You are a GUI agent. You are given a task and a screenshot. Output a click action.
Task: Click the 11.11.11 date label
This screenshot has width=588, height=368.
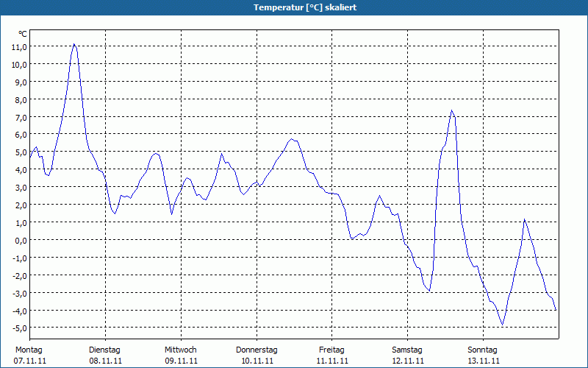point(332,361)
